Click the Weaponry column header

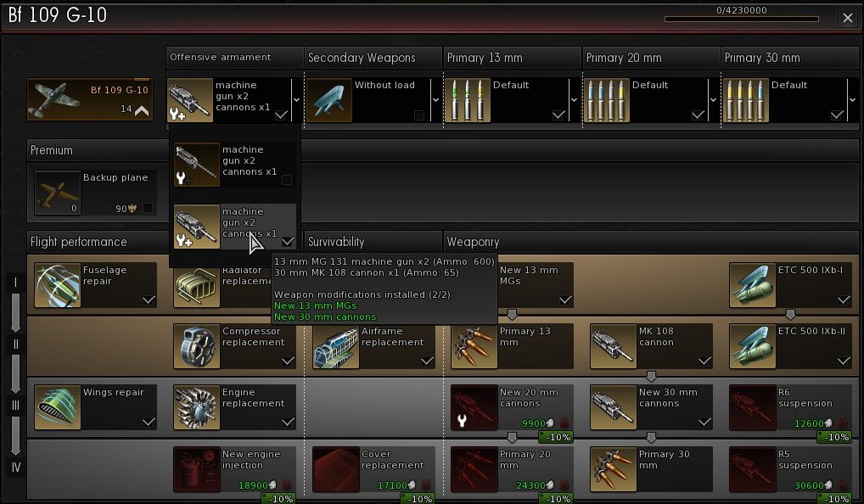[651, 242]
